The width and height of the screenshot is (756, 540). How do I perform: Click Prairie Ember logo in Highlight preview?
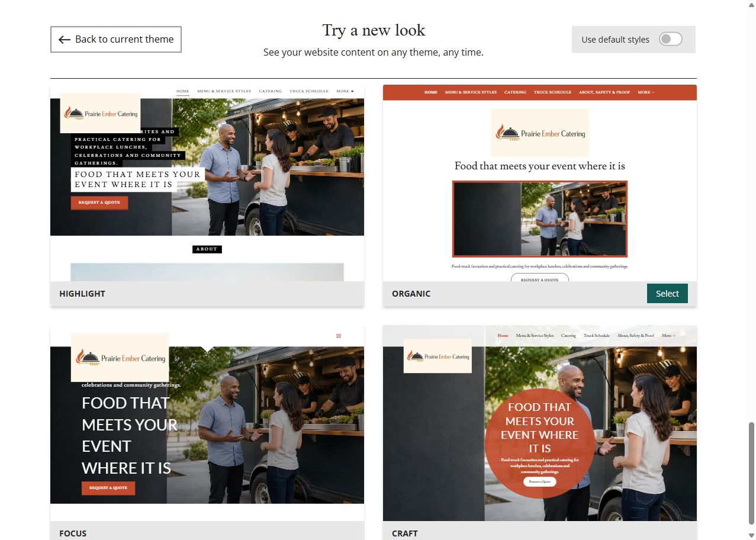(x=100, y=113)
